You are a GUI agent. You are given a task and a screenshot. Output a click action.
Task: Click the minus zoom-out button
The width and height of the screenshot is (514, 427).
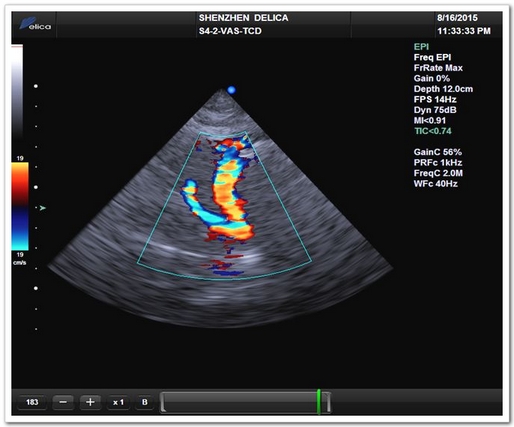pyautogui.click(x=63, y=402)
